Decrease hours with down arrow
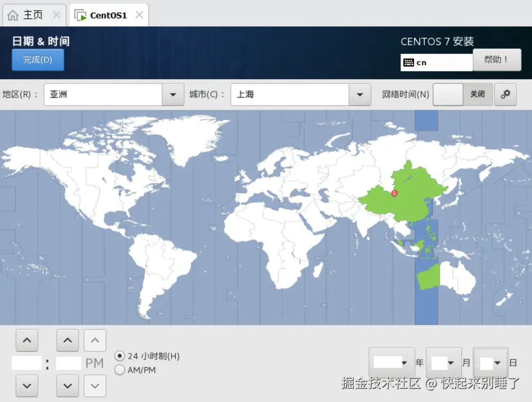The height and width of the screenshot is (402, 532). click(x=27, y=386)
